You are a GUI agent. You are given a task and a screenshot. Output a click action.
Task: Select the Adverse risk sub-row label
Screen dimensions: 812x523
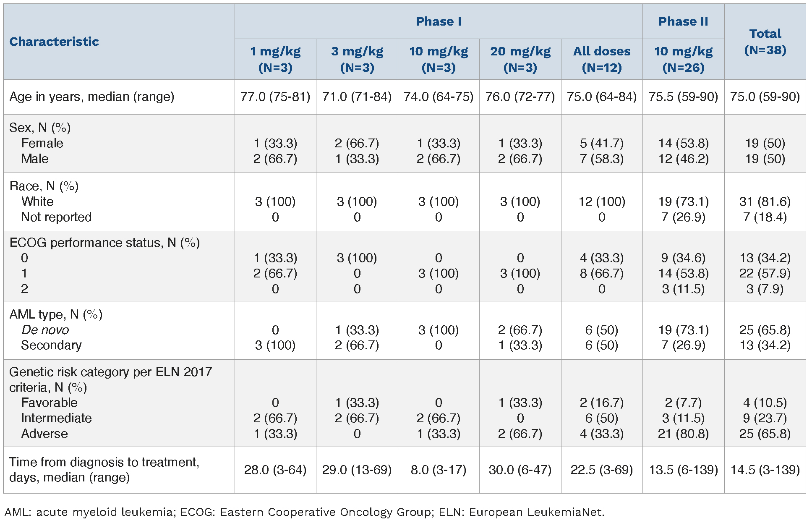click(44, 434)
